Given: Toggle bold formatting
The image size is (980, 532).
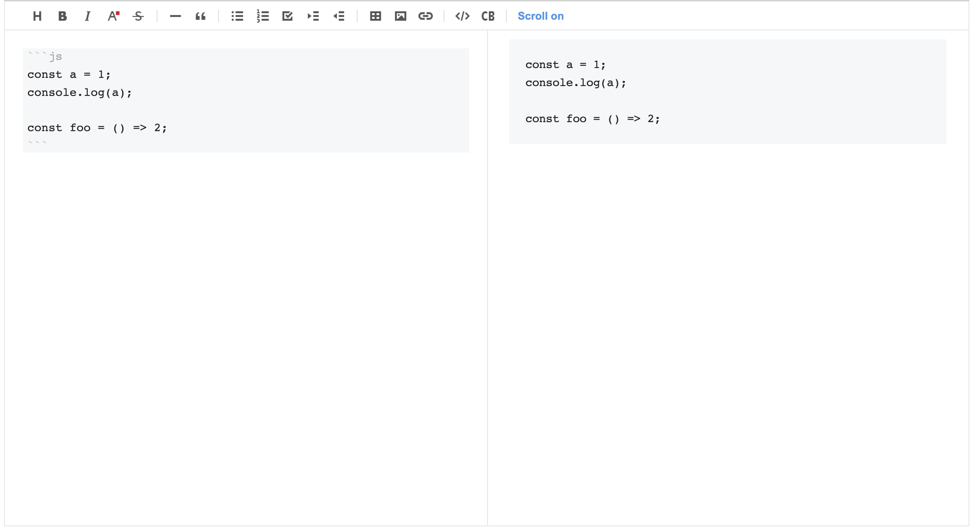Looking at the screenshot, I should pyautogui.click(x=62, y=16).
